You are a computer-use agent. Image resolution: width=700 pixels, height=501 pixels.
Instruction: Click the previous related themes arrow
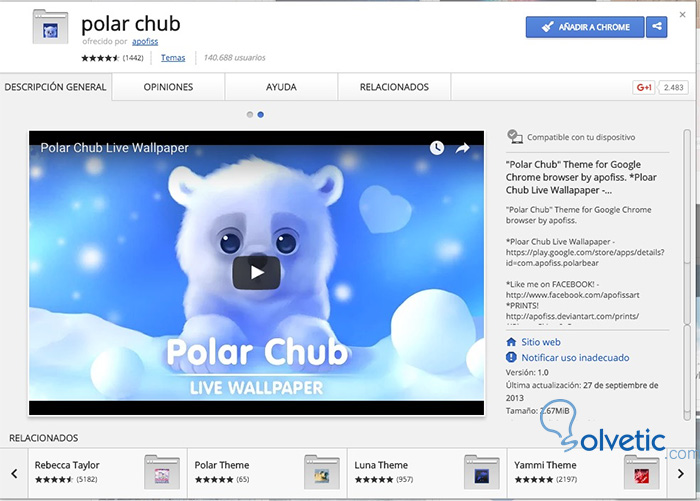pyautogui.click(x=14, y=473)
